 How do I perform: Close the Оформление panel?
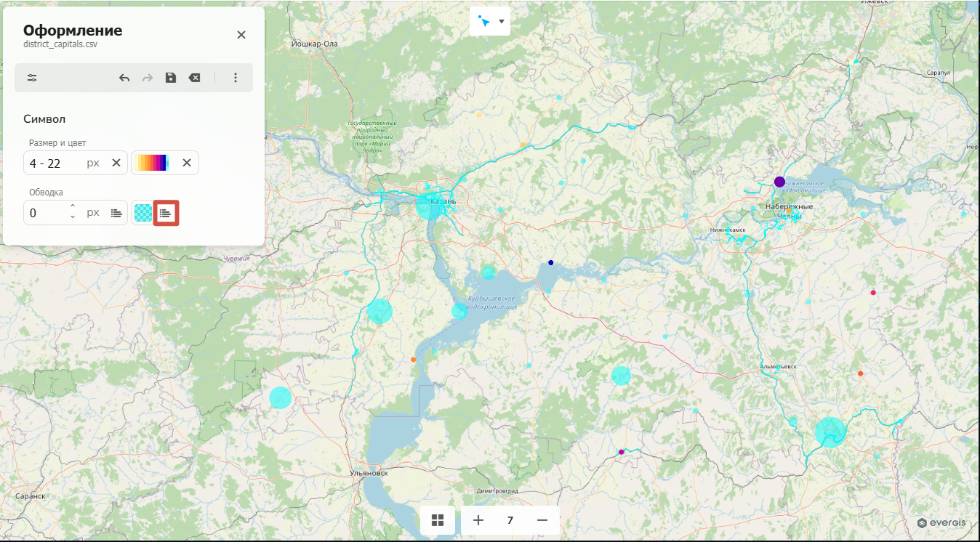click(x=241, y=35)
